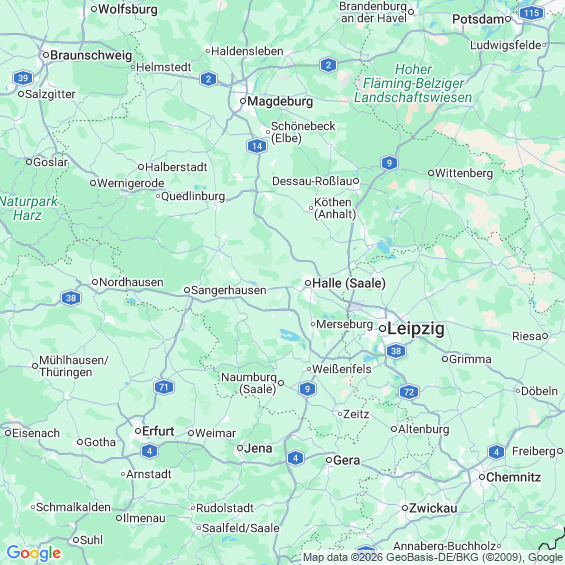The height and width of the screenshot is (565, 565).
Task: Click the Erfurt city label
Action: [x=158, y=431]
